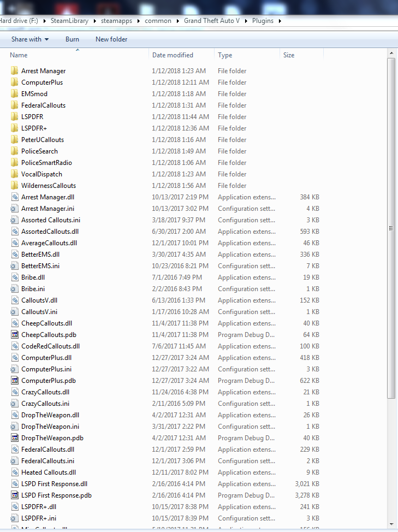Select the LSPDFR folder icon
This screenshot has height=532, width=398.
pos(14,117)
